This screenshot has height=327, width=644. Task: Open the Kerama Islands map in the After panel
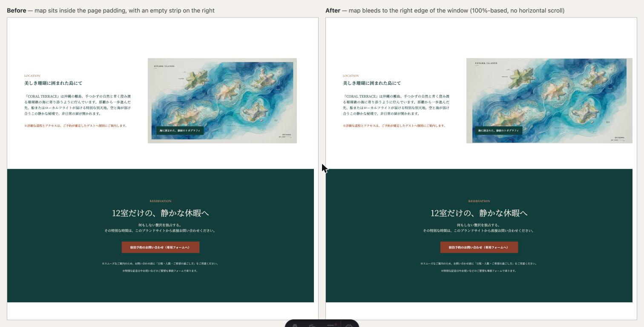tap(549, 101)
